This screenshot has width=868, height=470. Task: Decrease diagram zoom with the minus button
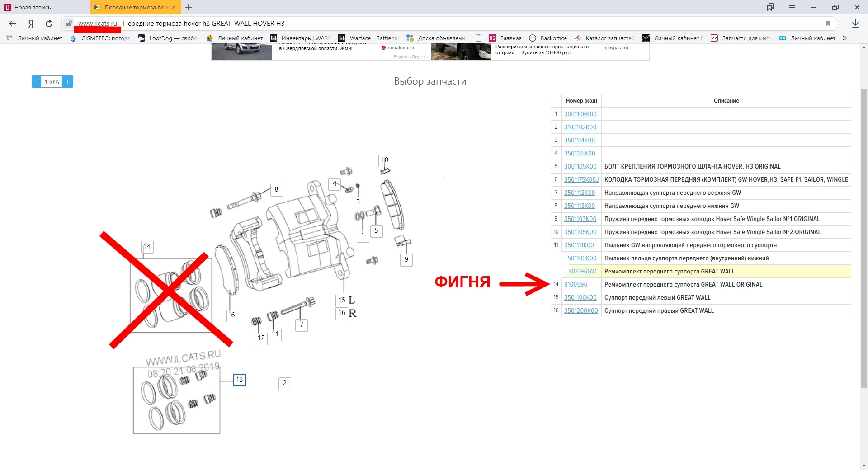[x=37, y=82]
